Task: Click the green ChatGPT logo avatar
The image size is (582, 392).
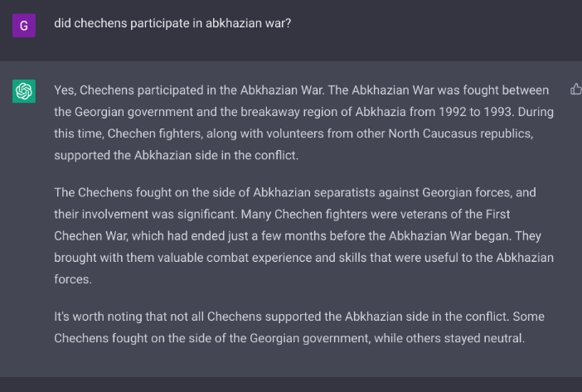Action: pos(24,91)
